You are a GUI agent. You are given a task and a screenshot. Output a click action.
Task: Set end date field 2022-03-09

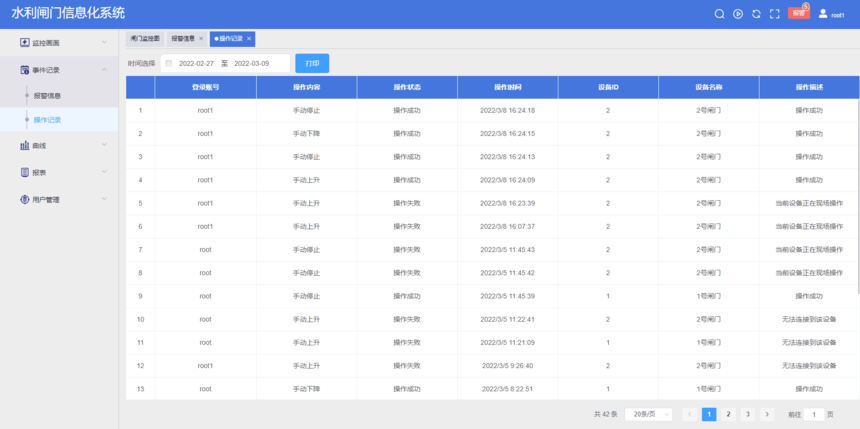pos(252,64)
